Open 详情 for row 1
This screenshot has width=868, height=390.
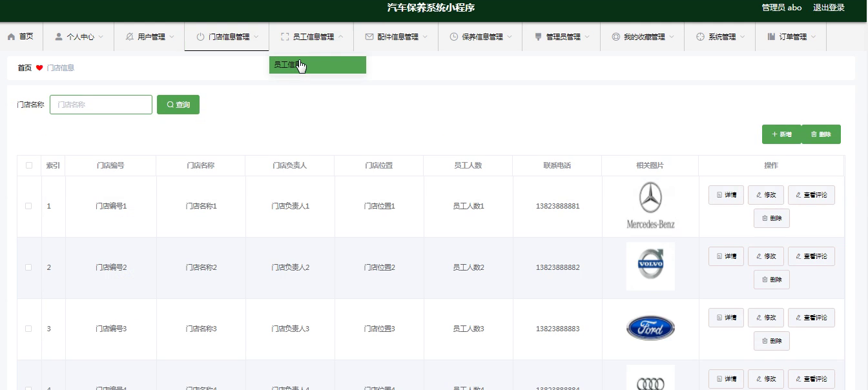click(726, 195)
